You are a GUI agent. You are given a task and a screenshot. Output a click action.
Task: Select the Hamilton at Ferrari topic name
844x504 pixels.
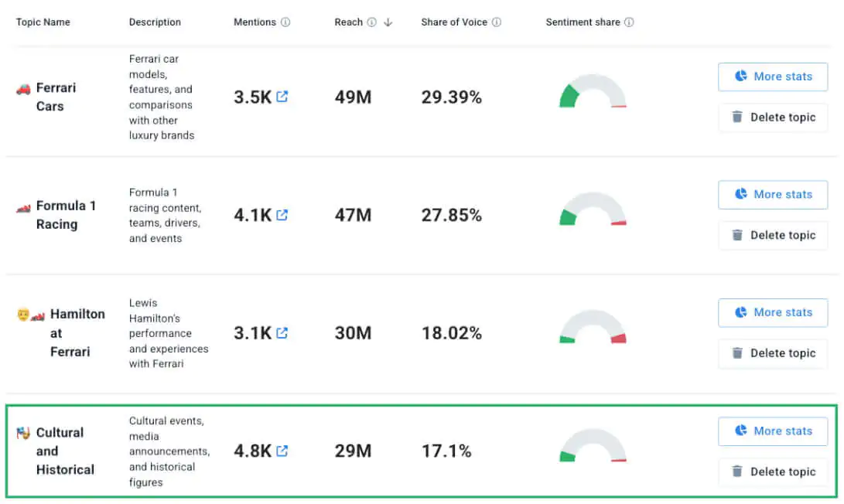77,333
